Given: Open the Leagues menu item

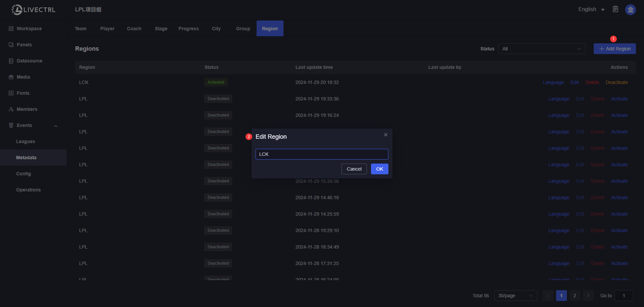Looking at the screenshot, I should click(25, 141).
